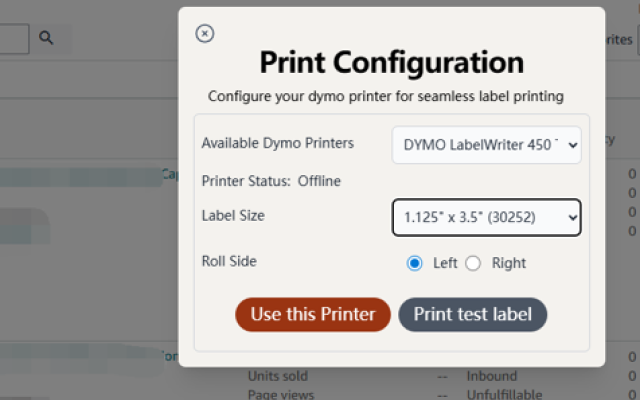Close the Print Configuration dialog

click(x=204, y=33)
